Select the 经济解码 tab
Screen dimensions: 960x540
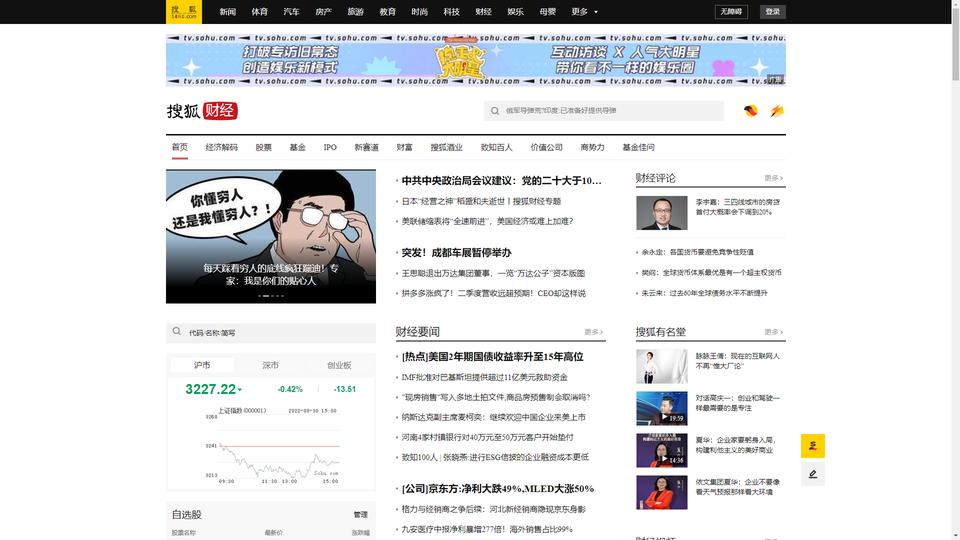[221, 147]
